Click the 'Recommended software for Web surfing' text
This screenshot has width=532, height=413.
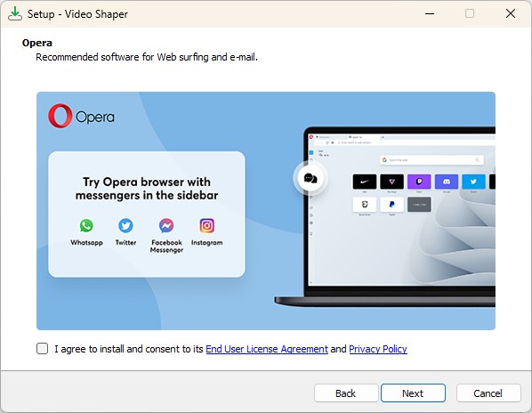tap(147, 57)
